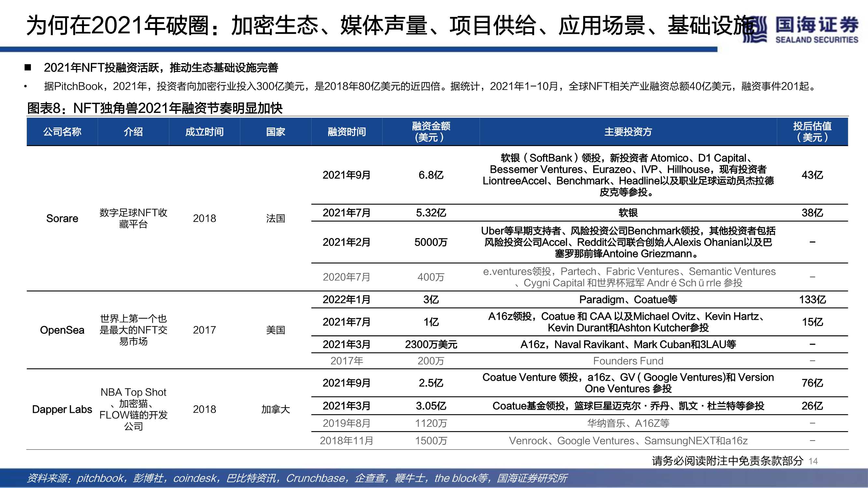Click the 26亿 valuation cell
This screenshot has width=868, height=488.
click(812, 406)
